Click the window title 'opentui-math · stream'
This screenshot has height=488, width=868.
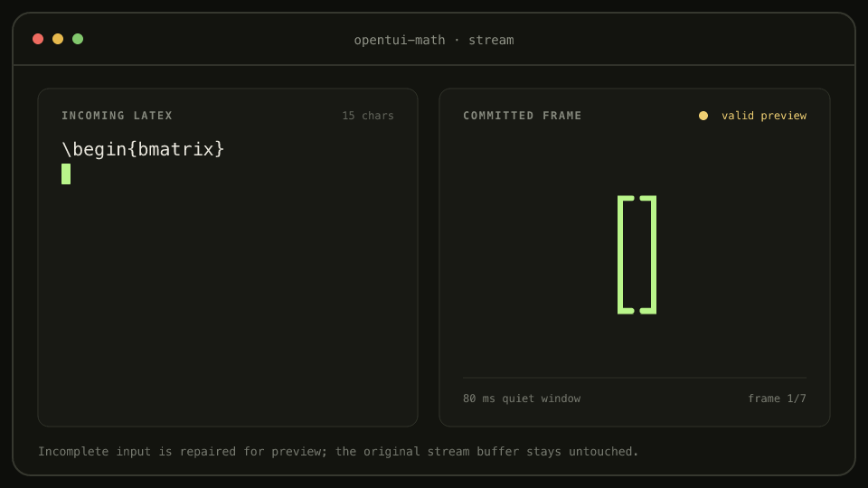(x=434, y=40)
